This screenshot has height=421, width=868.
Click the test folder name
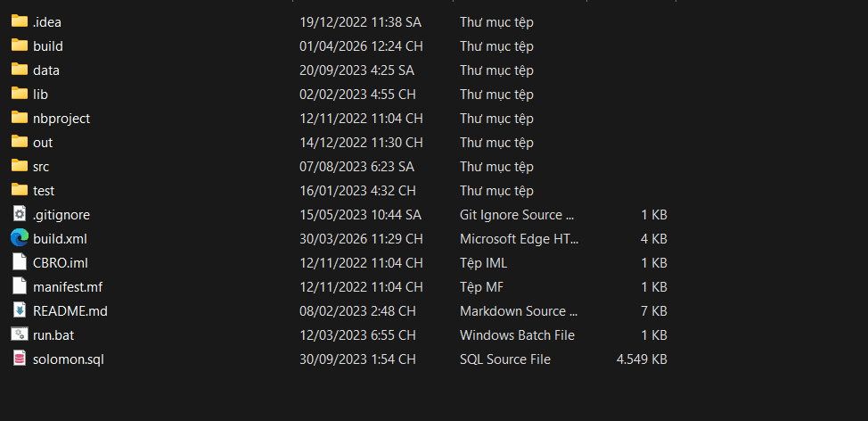44,191
